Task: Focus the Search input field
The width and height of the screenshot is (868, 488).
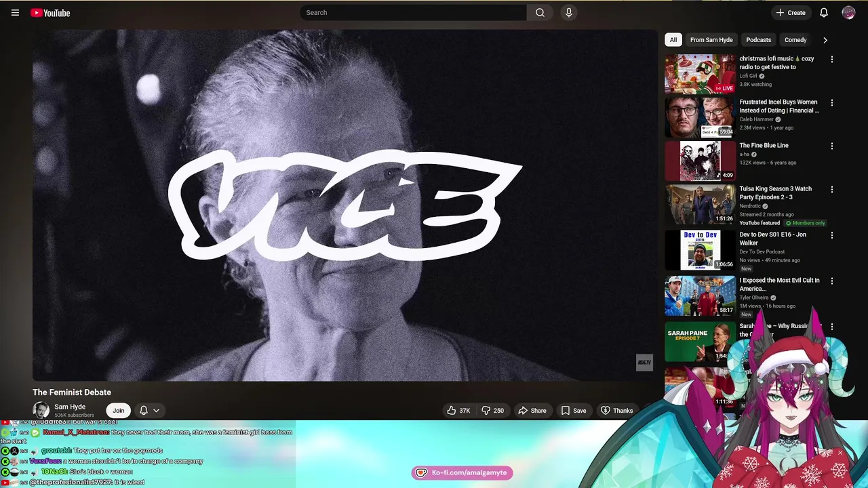Action: click(413, 12)
